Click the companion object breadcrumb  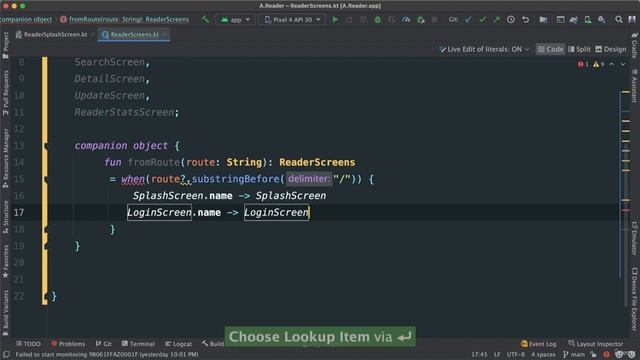pyautogui.click(x=26, y=20)
